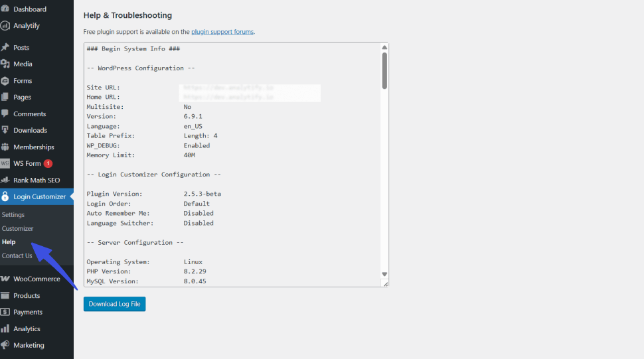This screenshot has height=359, width=644.
Task: Click the 'Memory Limit:' line
Action: (141, 155)
